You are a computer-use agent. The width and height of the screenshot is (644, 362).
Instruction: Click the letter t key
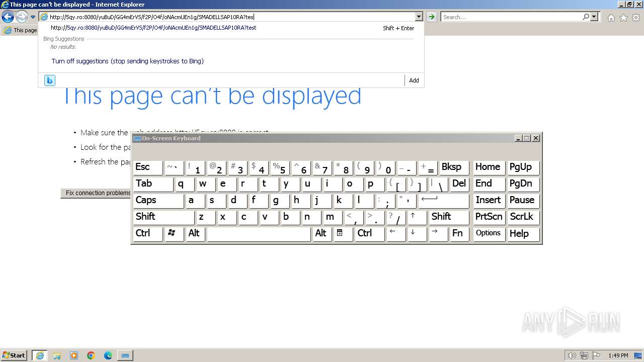pos(269,184)
